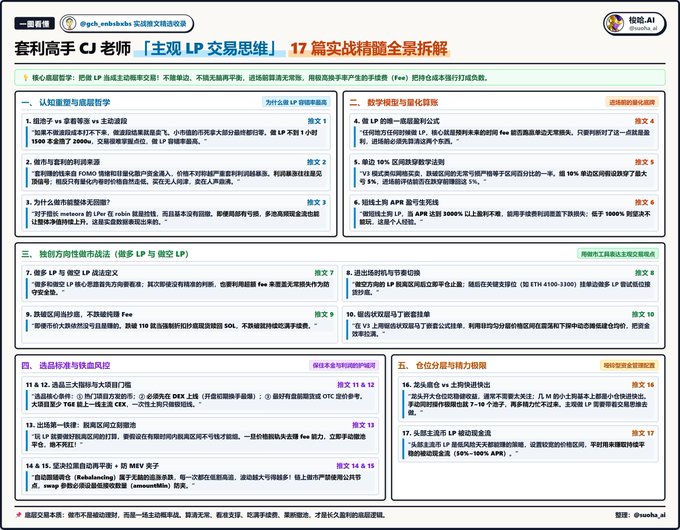Viewport: 680px width, 530px height.
Task: Click the purple 推文 11 & 12 label
Action: (356, 385)
